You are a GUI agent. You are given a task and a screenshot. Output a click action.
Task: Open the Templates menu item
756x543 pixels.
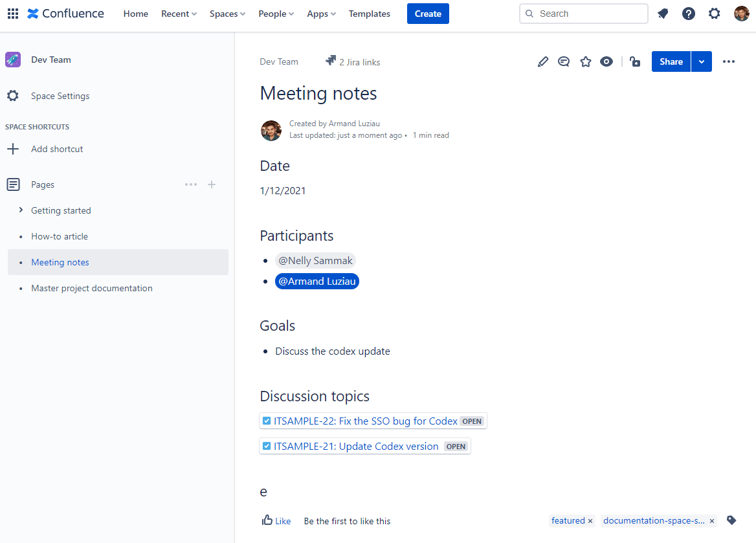pos(369,14)
